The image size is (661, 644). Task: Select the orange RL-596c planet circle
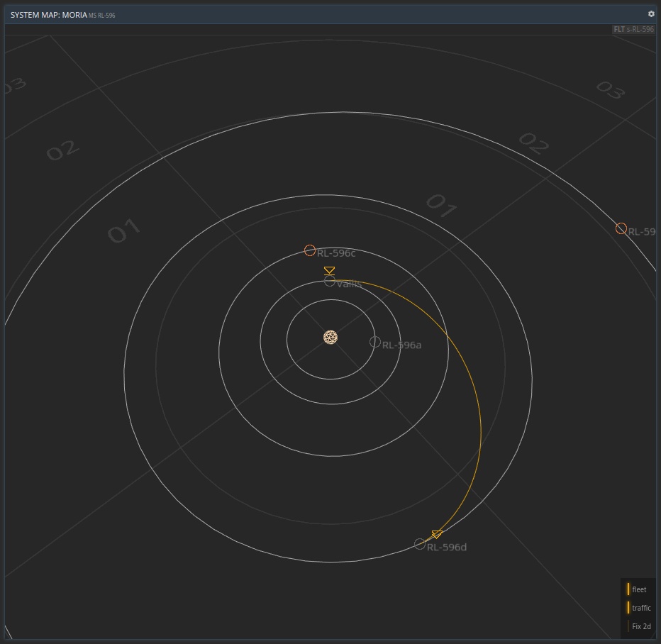(x=310, y=250)
